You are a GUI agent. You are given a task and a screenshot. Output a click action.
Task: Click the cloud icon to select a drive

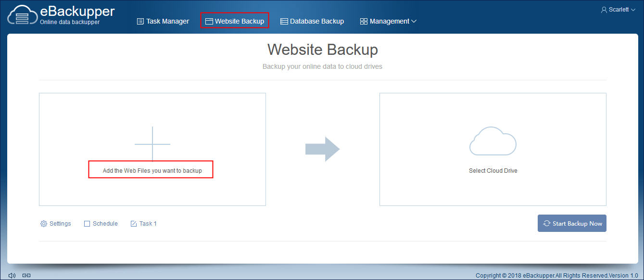point(493,140)
